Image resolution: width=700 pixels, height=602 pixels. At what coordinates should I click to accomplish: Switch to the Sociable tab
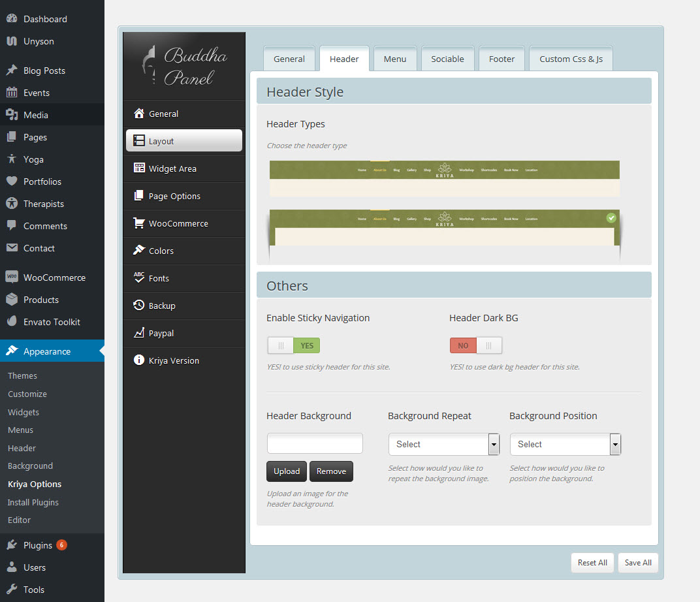click(x=447, y=58)
